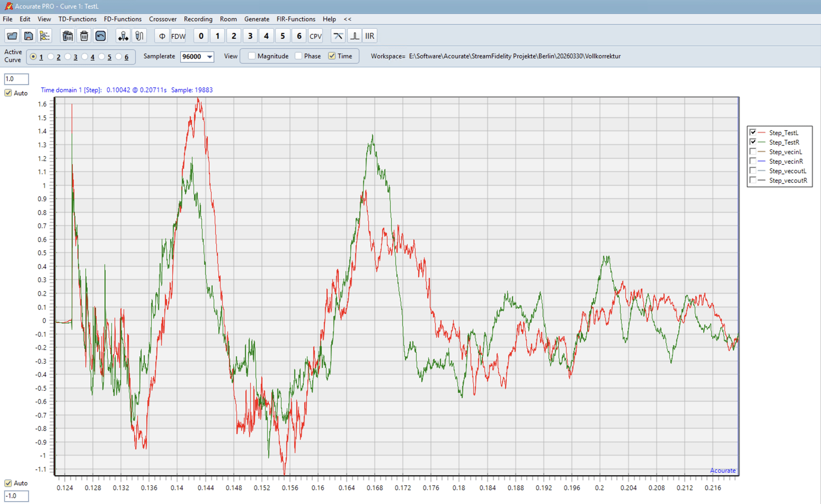Image resolution: width=821 pixels, height=504 pixels.
Task: Open the Generate menu list
Action: (257, 19)
